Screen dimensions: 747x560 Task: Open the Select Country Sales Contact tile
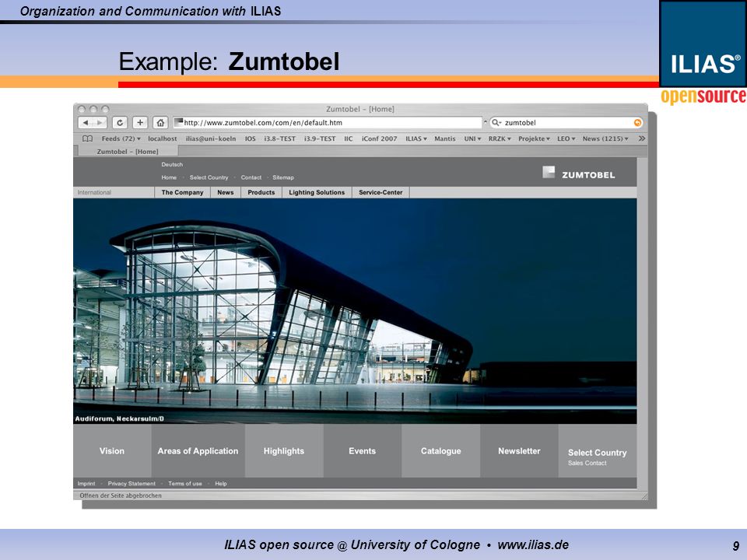point(598,450)
